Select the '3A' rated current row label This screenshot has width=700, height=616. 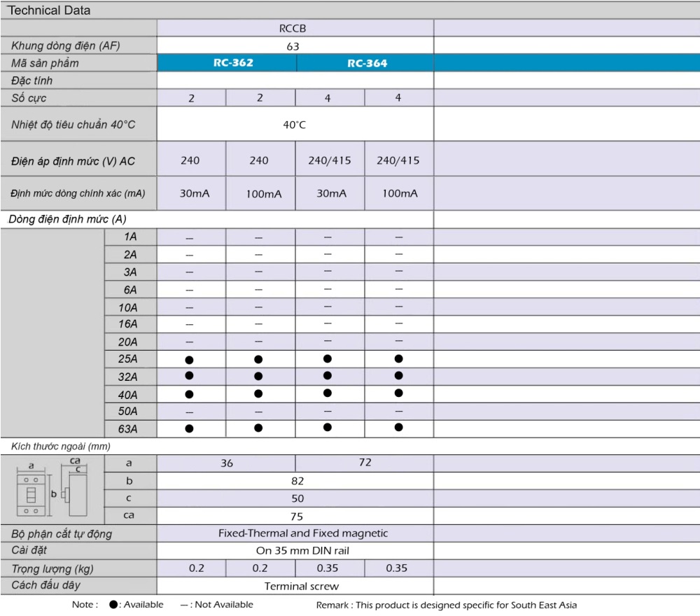click(130, 272)
